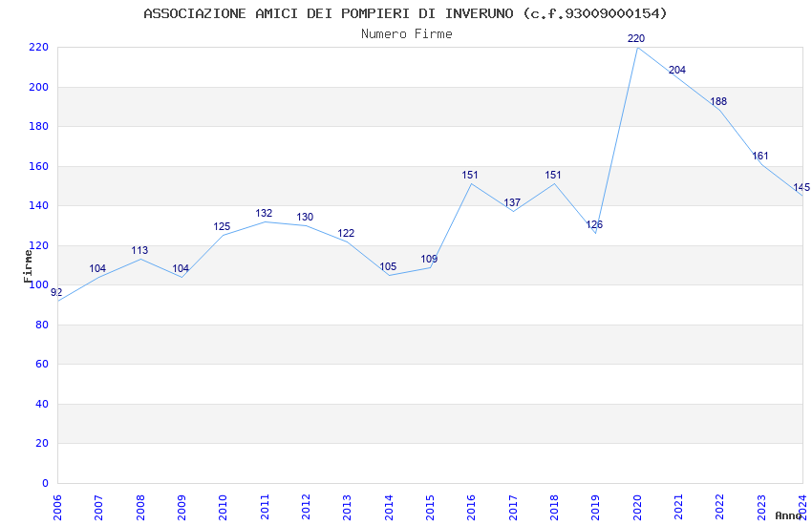Click the Anno x-axis title

coord(788,515)
